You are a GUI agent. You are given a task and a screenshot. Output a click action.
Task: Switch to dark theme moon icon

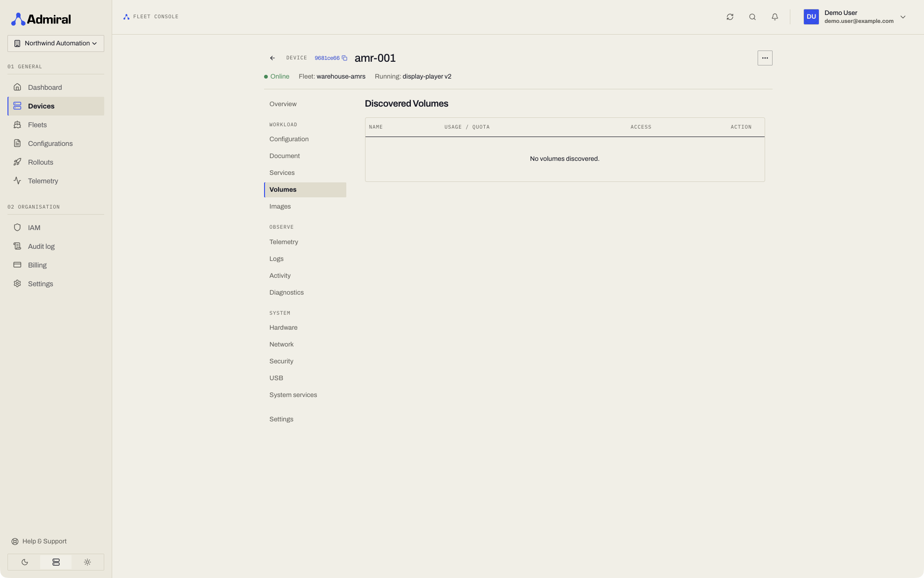point(24,562)
